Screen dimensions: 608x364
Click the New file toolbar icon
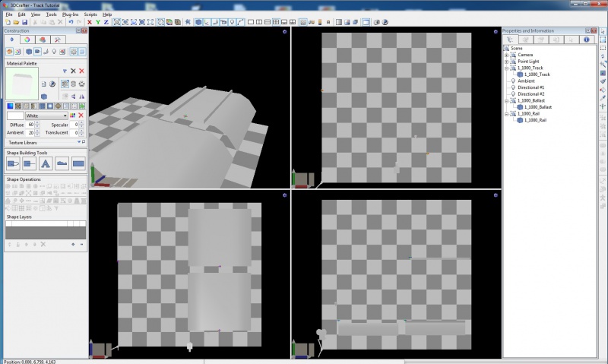8,23
